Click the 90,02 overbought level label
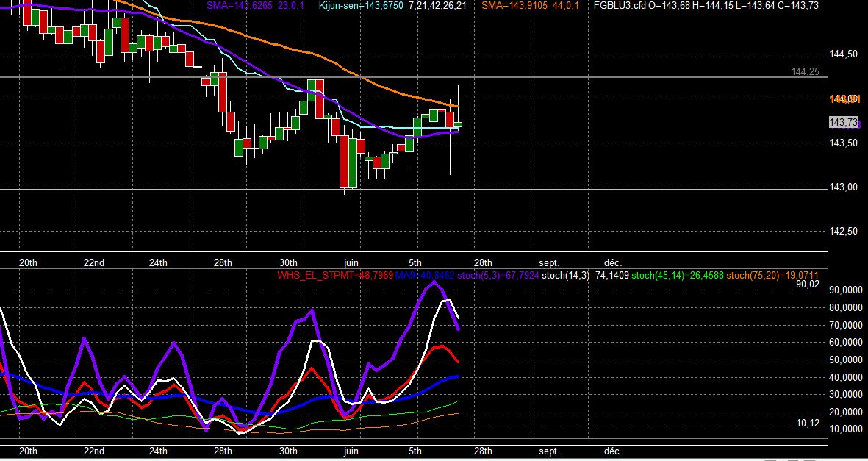868x461 pixels. click(x=808, y=285)
